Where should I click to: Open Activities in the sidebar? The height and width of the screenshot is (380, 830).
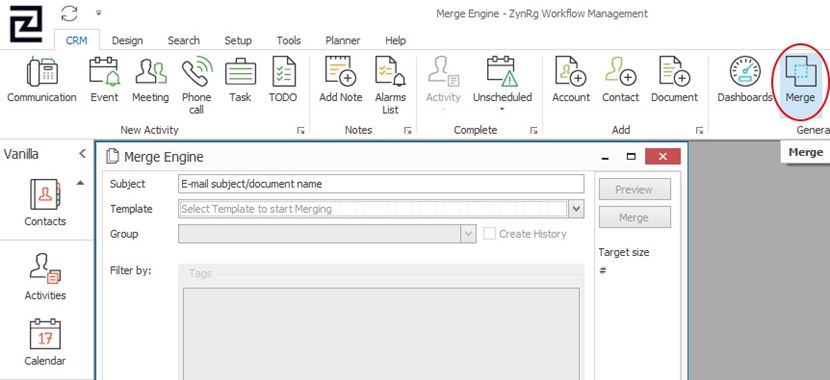click(x=45, y=277)
